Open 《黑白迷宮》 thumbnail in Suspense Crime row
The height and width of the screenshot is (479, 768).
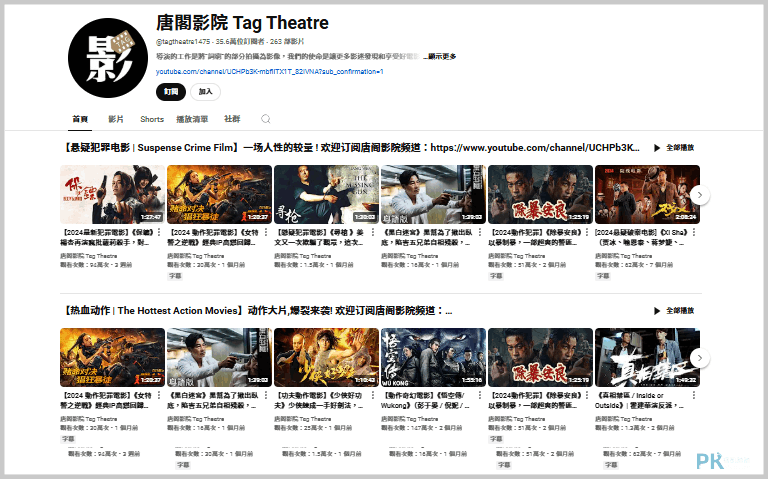[x=433, y=194]
